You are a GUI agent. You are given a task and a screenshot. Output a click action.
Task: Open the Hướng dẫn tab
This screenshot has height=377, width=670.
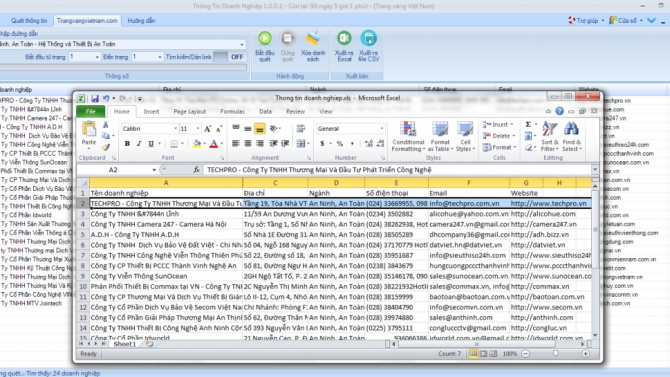[x=141, y=21]
